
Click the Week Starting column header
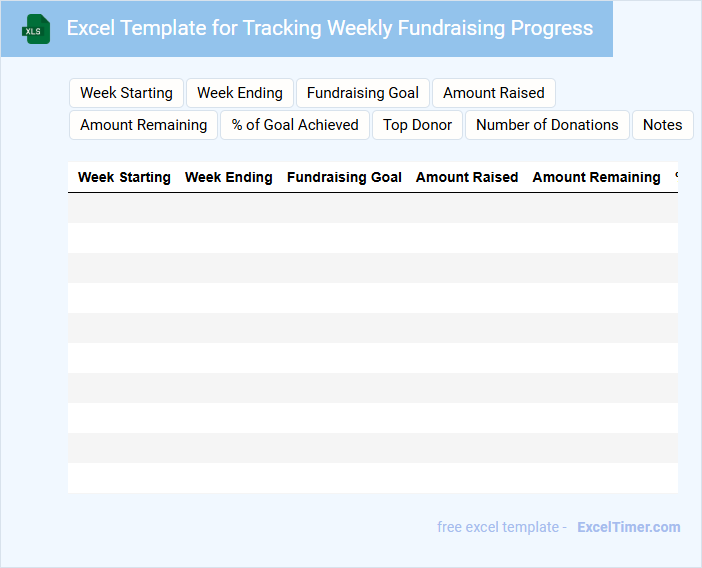pyautogui.click(x=124, y=177)
